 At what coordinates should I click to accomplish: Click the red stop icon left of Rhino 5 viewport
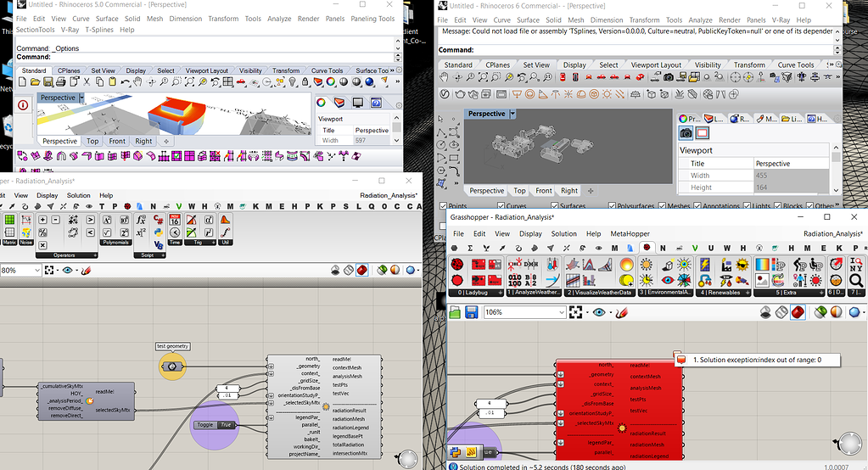pos(23,104)
